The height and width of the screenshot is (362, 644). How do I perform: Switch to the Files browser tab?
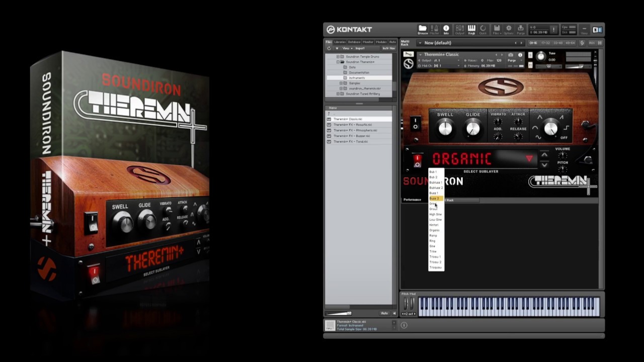click(329, 42)
